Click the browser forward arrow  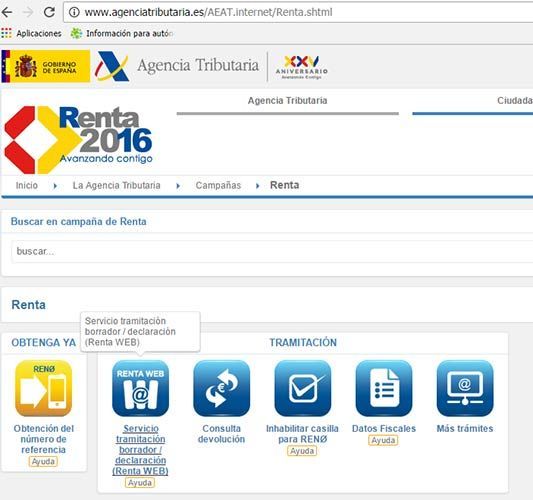(x=28, y=12)
